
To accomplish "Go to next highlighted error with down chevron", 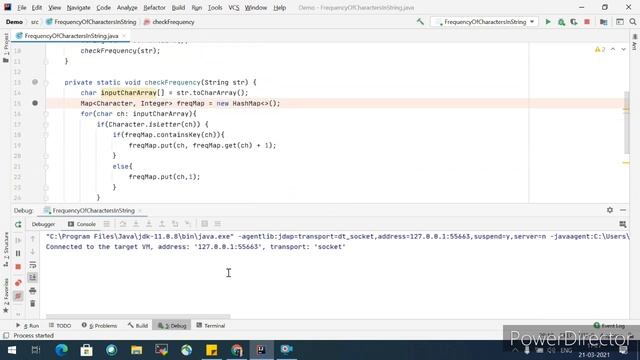I will (x=623, y=49).
